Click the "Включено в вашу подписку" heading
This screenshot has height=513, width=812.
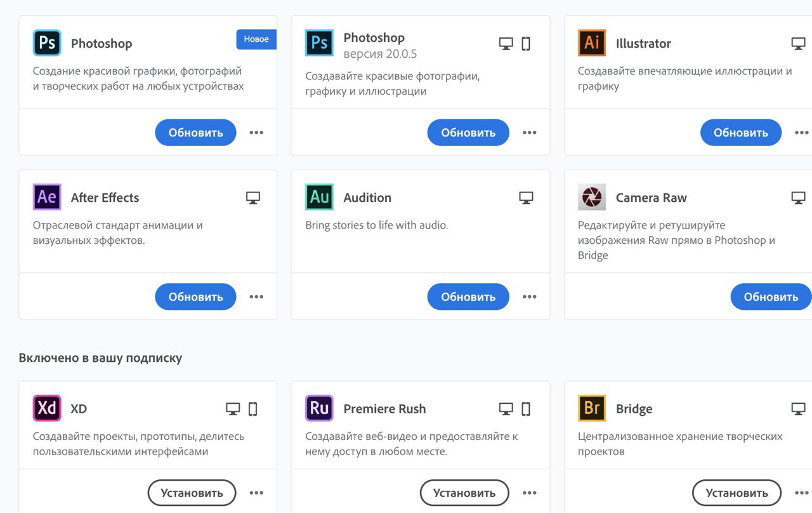100,358
